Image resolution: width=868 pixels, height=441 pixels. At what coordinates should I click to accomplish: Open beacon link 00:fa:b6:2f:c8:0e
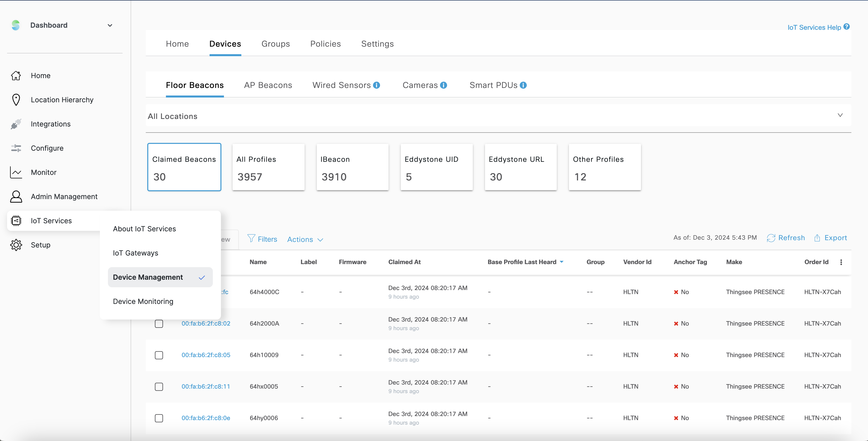pyautogui.click(x=206, y=418)
